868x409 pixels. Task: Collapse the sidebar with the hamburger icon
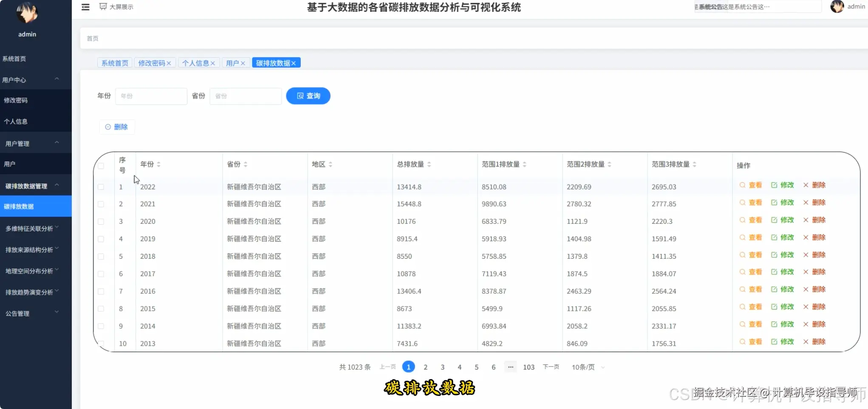[85, 7]
